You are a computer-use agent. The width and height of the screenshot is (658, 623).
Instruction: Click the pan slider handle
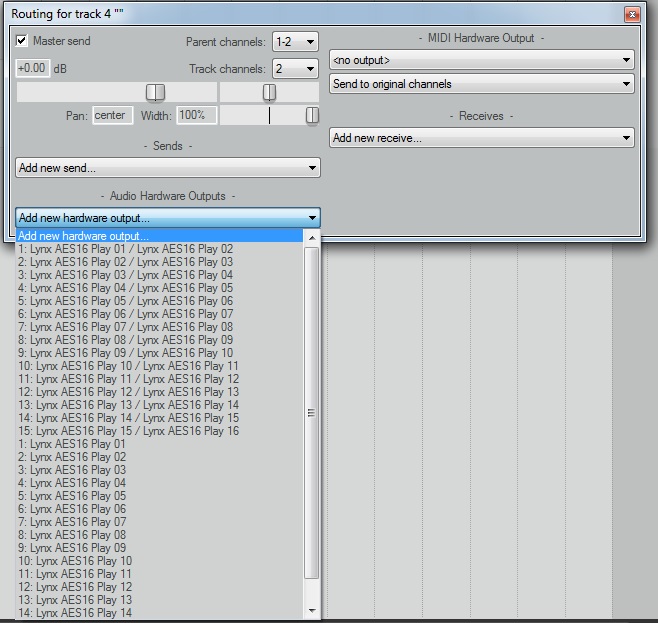[269, 92]
